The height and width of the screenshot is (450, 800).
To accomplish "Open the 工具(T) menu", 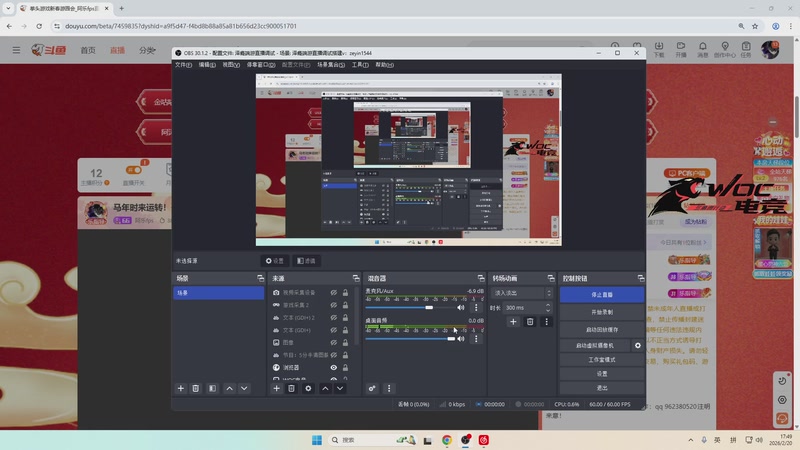I will tap(360, 64).
